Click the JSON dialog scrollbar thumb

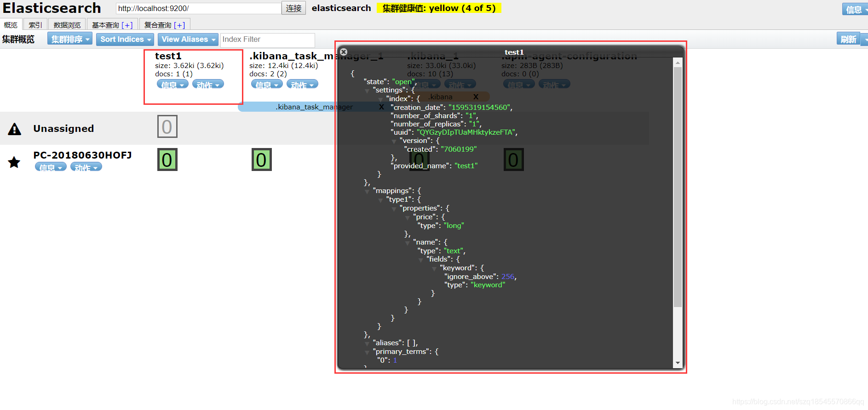pyautogui.click(x=678, y=187)
